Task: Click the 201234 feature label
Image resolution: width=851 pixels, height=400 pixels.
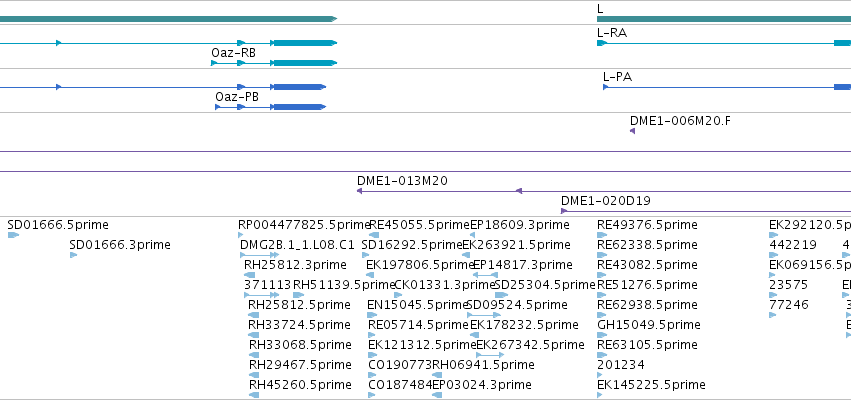Action: pyautogui.click(x=621, y=365)
